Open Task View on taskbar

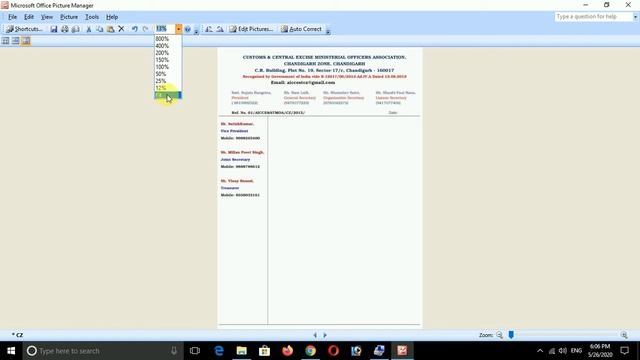pyautogui.click(x=195, y=351)
